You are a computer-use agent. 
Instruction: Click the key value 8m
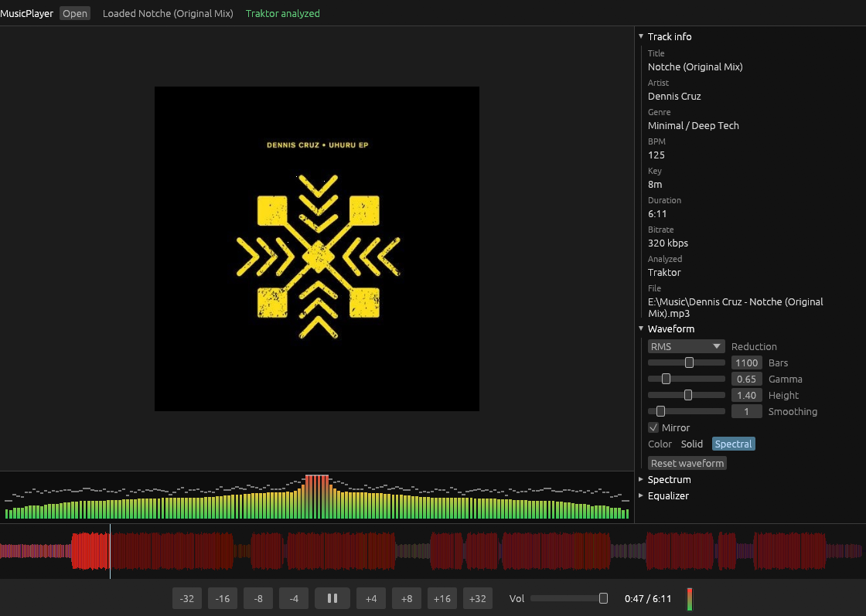click(x=655, y=185)
